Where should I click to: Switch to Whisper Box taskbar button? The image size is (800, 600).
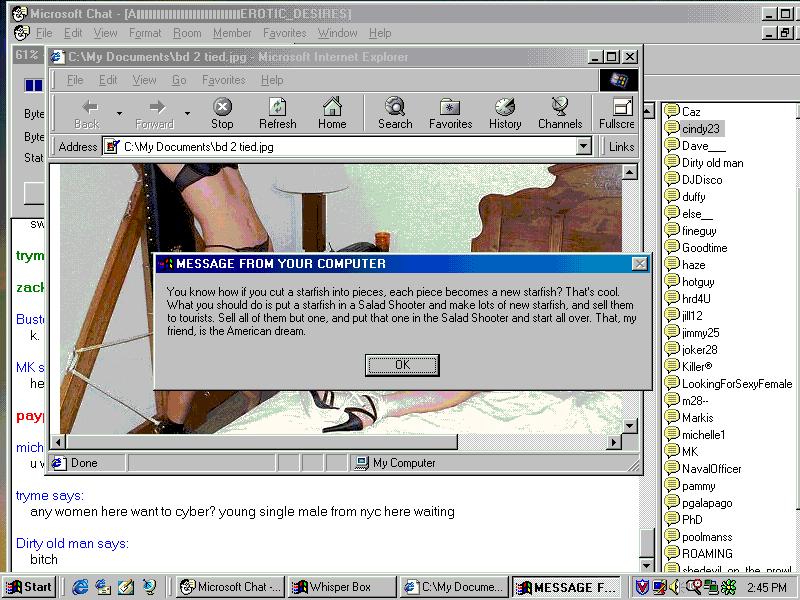coord(342,587)
